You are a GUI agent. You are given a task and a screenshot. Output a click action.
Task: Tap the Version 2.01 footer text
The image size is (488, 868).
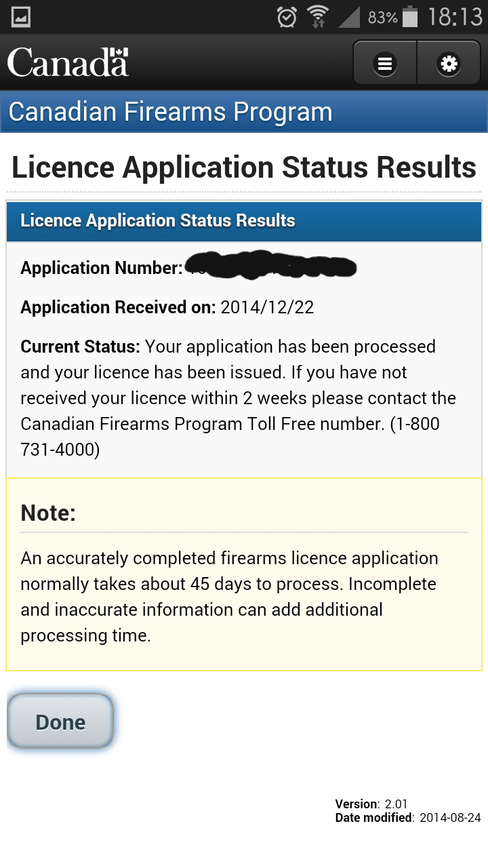(371, 804)
